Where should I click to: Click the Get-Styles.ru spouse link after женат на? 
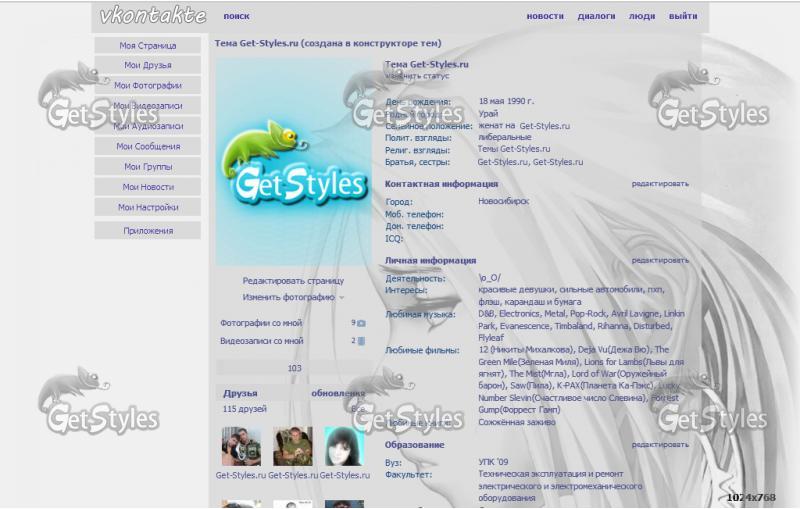click(544, 126)
